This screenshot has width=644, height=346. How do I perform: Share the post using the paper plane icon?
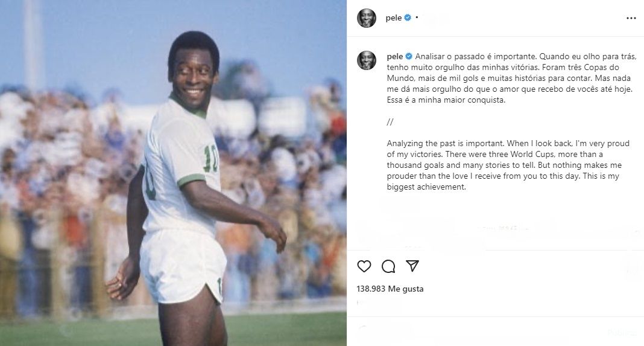point(412,266)
